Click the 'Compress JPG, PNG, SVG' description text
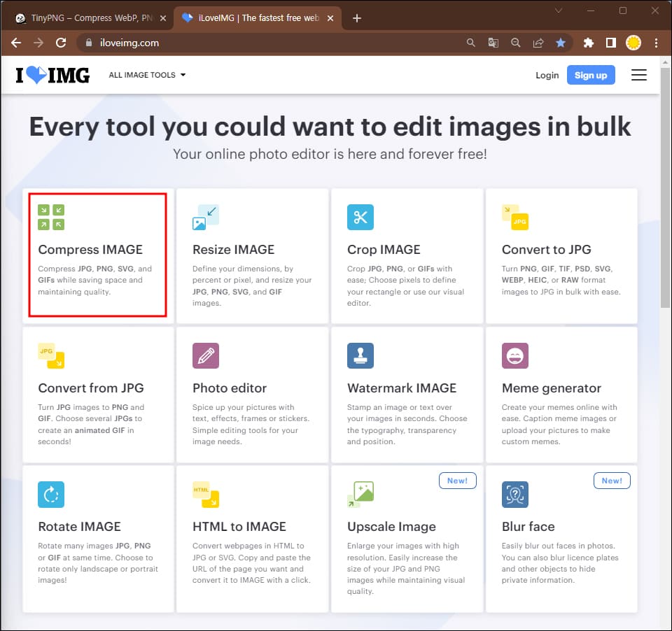Image resolution: width=672 pixels, height=631 pixels. pyautogui.click(x=94, y=280)
